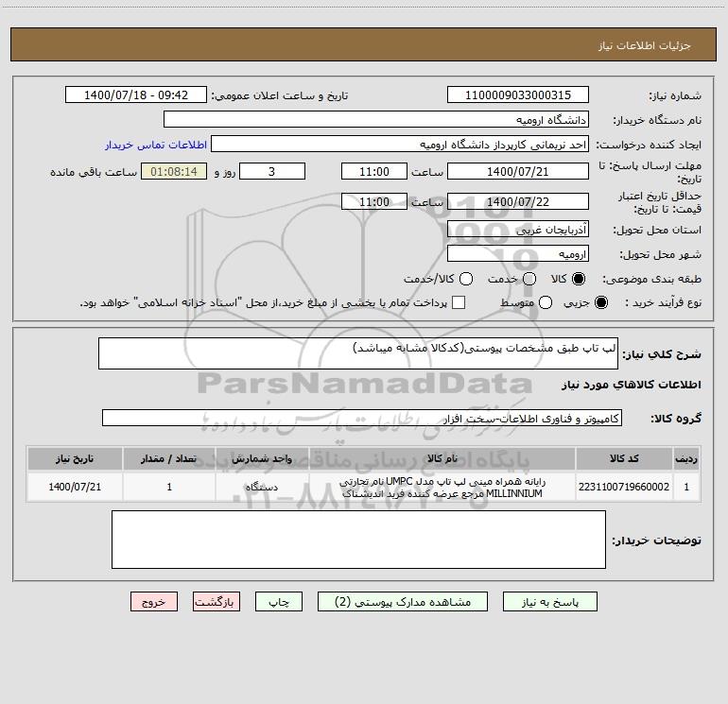Click the ایجاد کننده درخواست field
The width and height of the screenshot is (728, 704).
tap(400, 145)
